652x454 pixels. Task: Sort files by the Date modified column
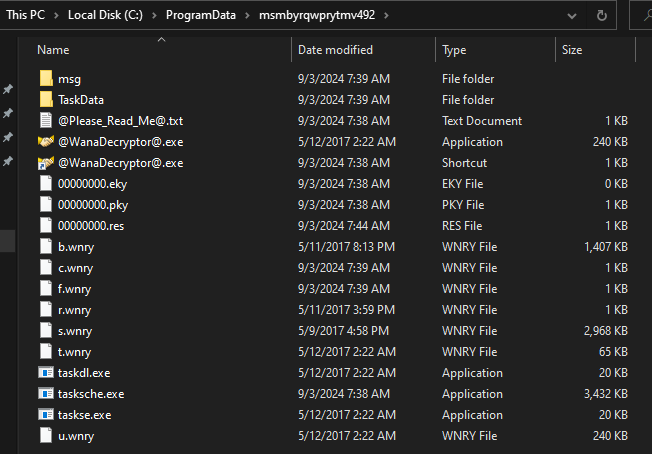click(x=335, y=50)
